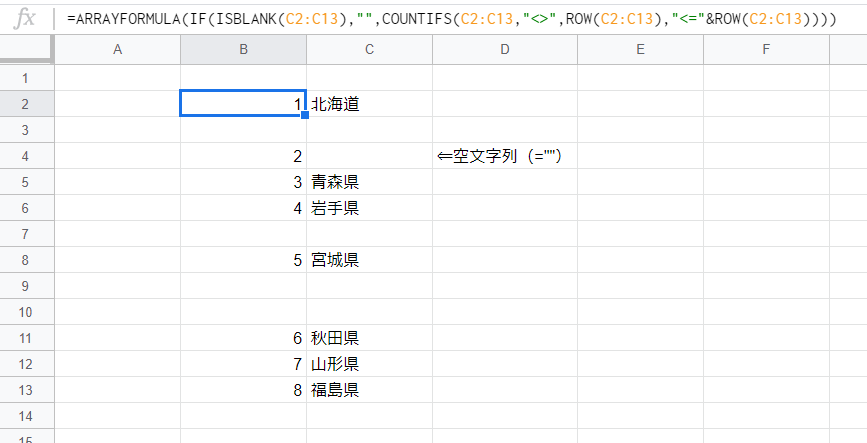
Task: Click cell B11 with value 6
Action: [x=243, y=338]
